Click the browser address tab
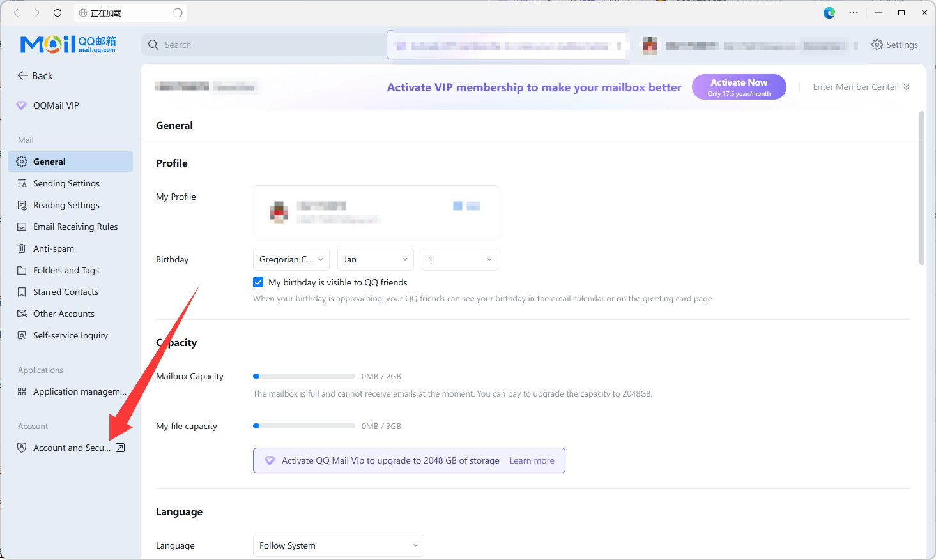 [130, 13]
